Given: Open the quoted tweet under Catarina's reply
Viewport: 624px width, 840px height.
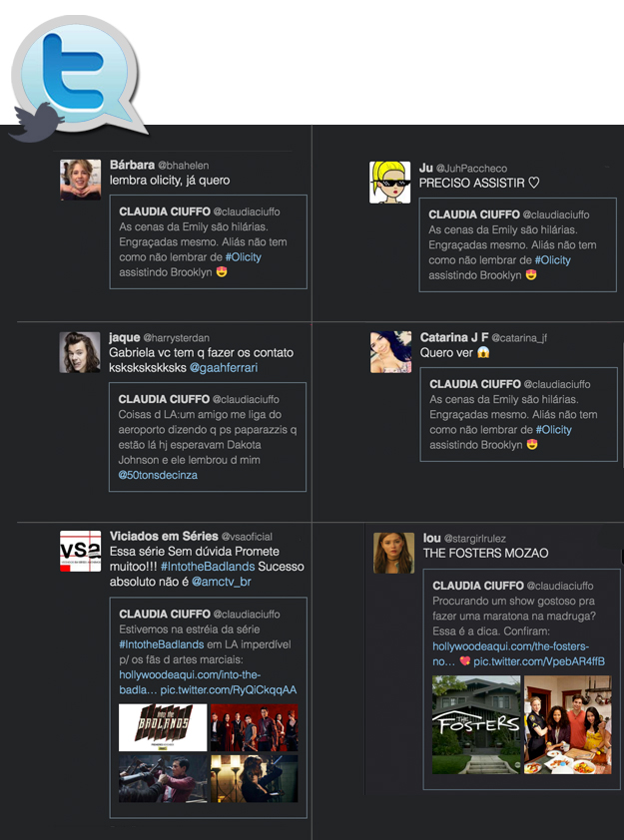Looking at the screenshot, I should coord(517,414).
